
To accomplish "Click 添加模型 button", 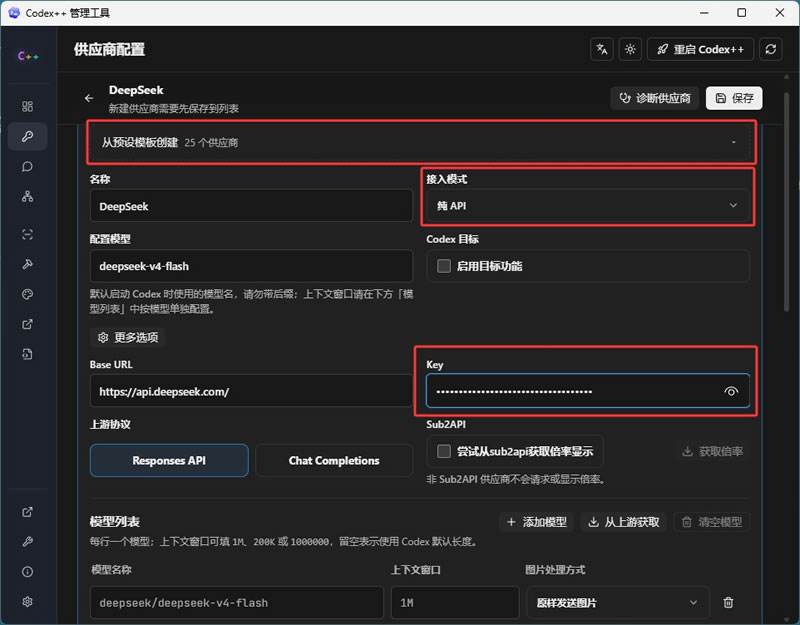I will (536, 522).
